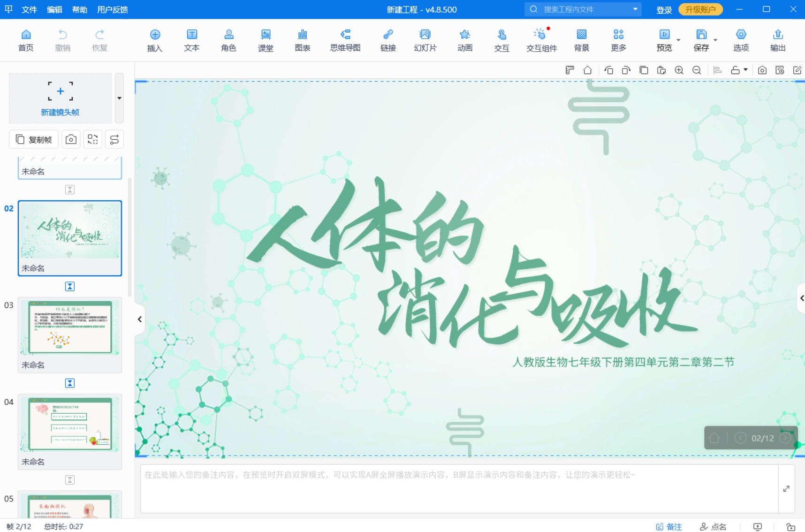805x532 pixels.
Task: Click the align icon in canvas toolbar
Action: [x=717, y=70]
